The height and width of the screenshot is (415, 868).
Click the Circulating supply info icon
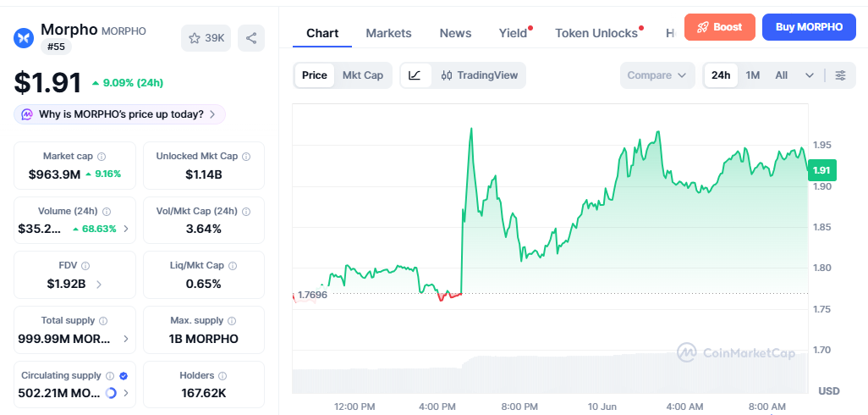point(110,376)
